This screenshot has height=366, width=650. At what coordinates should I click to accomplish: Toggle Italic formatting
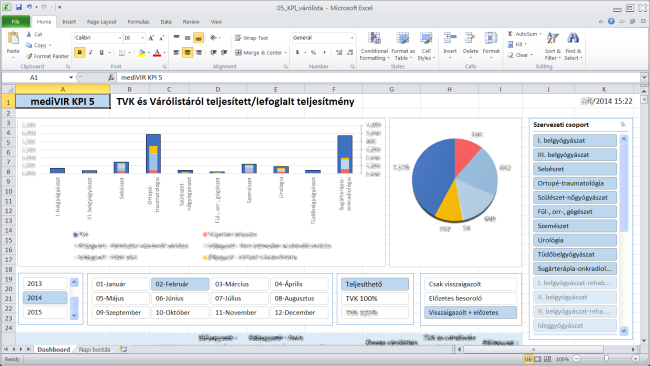click(91, 53)
